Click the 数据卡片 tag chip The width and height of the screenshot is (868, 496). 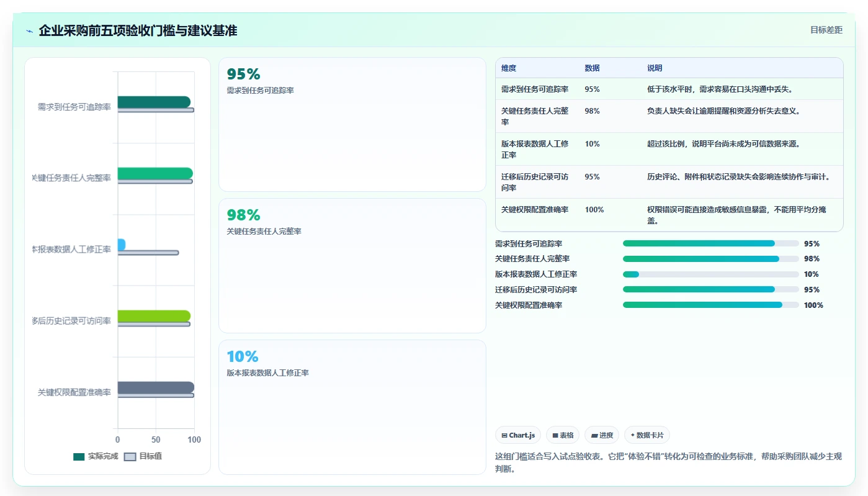(x=647, y=435)
